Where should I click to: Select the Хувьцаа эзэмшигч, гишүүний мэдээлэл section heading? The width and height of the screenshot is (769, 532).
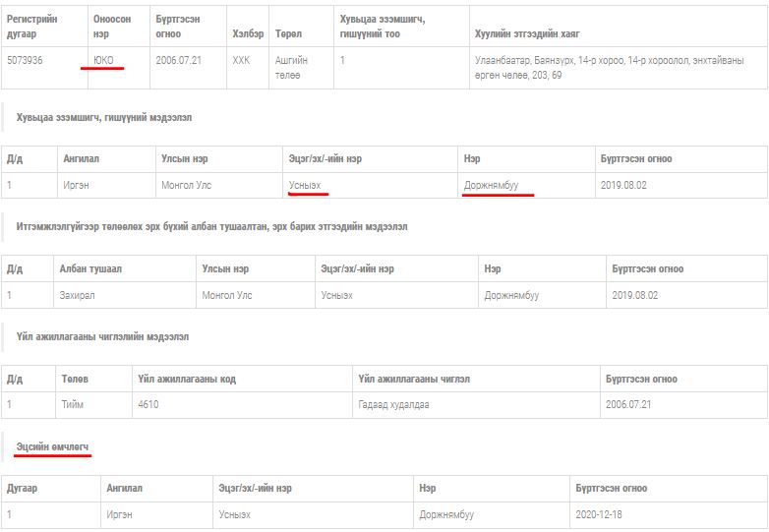point(104,117)
